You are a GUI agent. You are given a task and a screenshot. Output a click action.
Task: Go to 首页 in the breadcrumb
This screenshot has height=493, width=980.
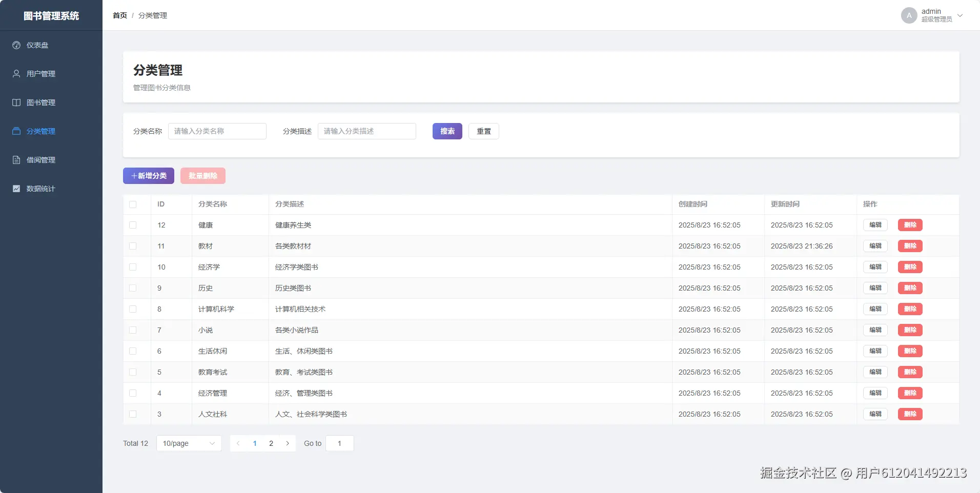[120, 15]
